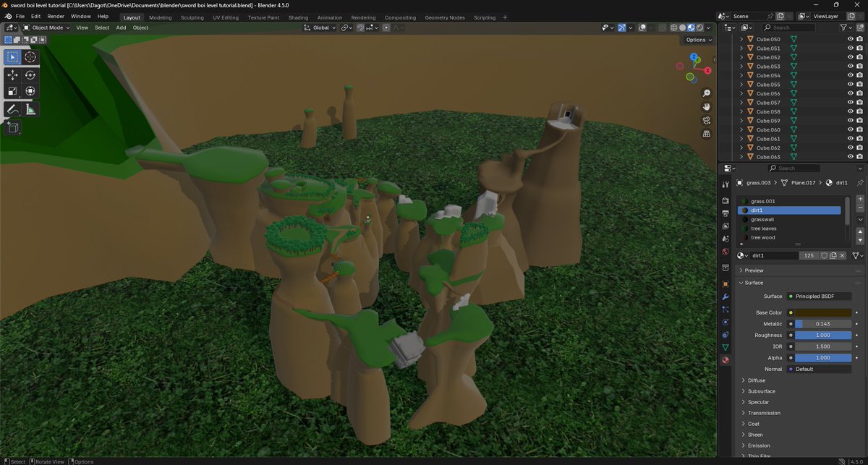Switch orthographic/perspective view grid icon
This screenshot has width=868, height=465.
tap(707, 134)
